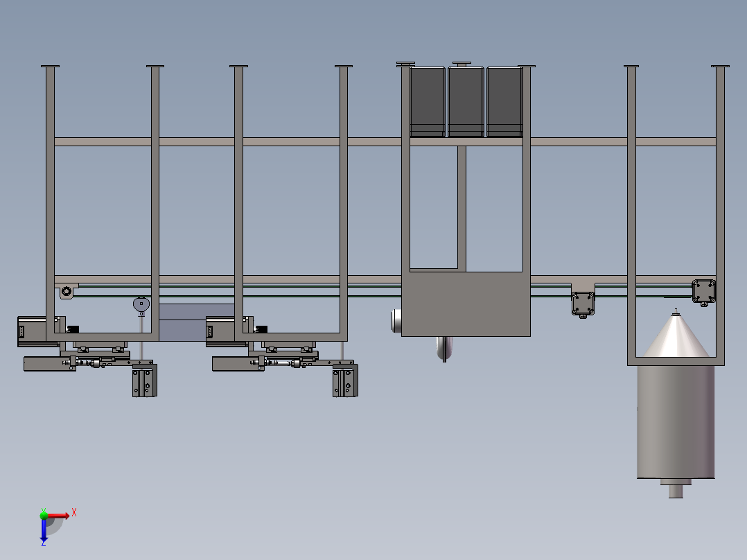Screen dimensions: 747x560
Task: Select the vertical divider inside the center frame
Action: [x=462, y=209]
